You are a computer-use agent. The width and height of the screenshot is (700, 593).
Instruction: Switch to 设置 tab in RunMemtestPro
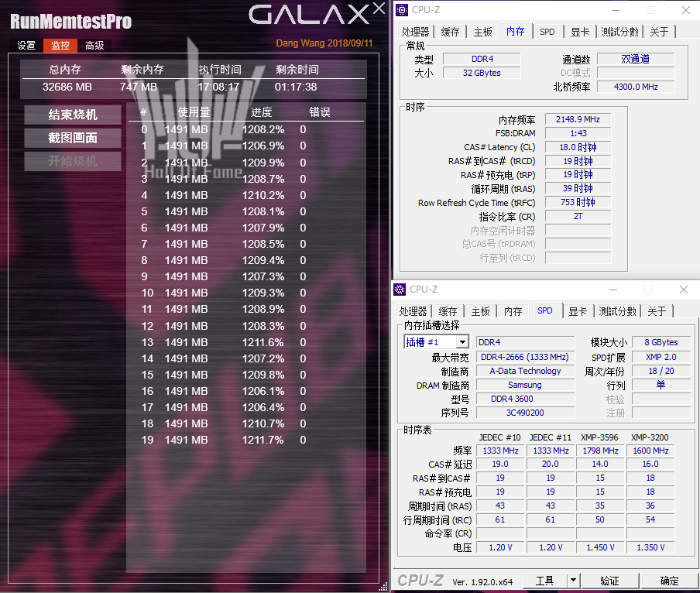pos(26,46)
